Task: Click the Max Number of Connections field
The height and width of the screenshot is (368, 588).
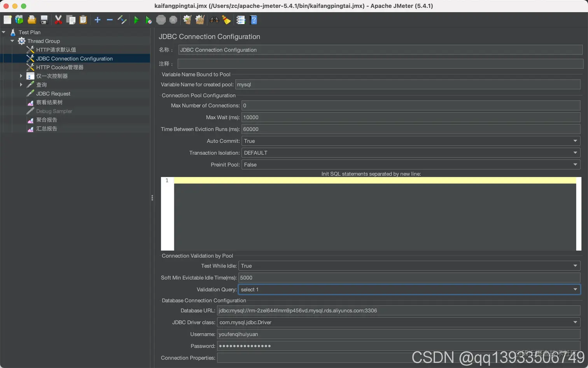Action: [411, 106]
